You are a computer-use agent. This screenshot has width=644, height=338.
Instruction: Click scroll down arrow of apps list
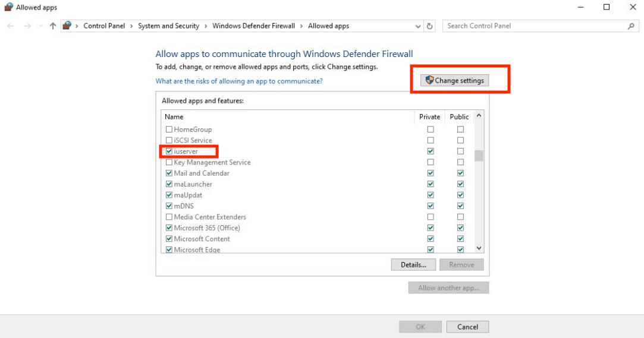coord(479,248)
